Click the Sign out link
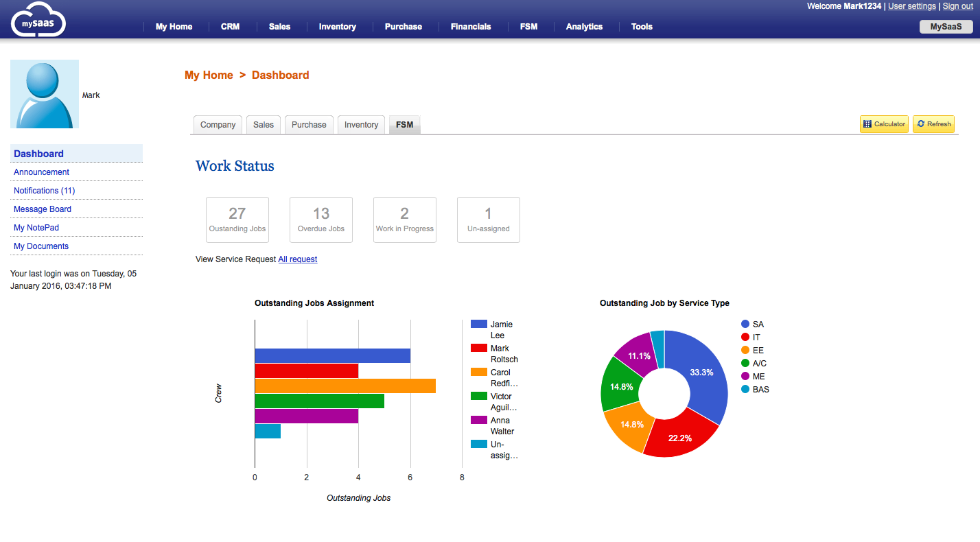Viewport: 980px width, 542px height. click(x=958, y=6)
